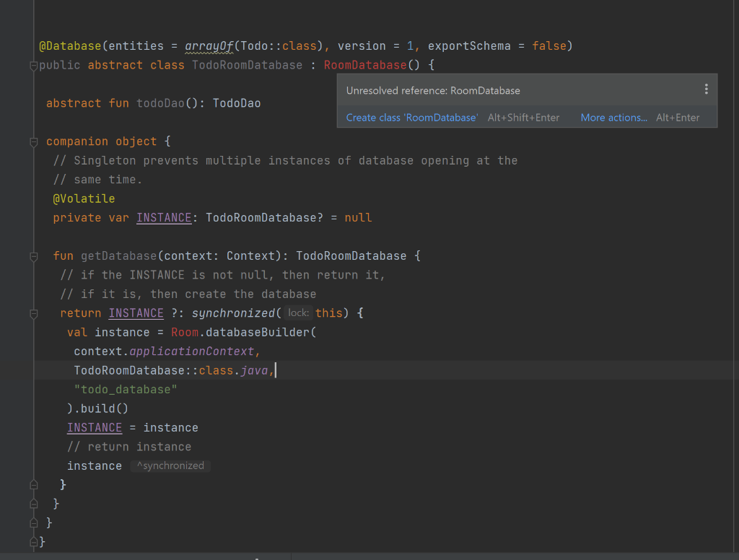The height and width of the screenshot is (560, 739).
Task: Click the fold marker beside final closing brace
Action: [33, 541]
